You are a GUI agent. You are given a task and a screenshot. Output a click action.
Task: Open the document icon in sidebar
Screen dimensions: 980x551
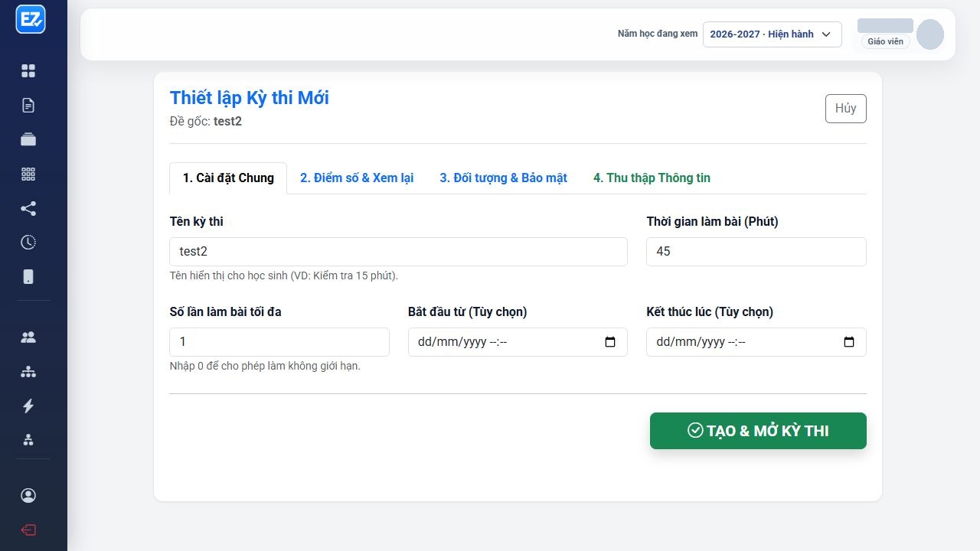28,106
